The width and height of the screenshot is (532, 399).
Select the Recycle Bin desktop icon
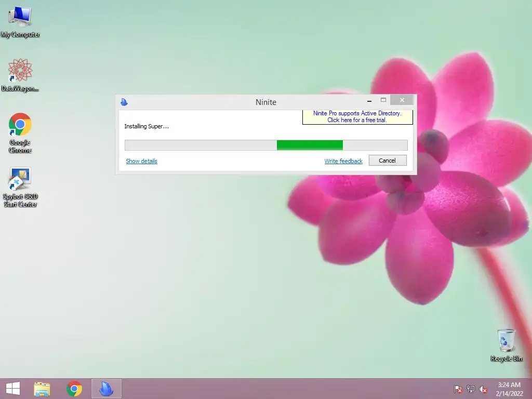point(506,345)
